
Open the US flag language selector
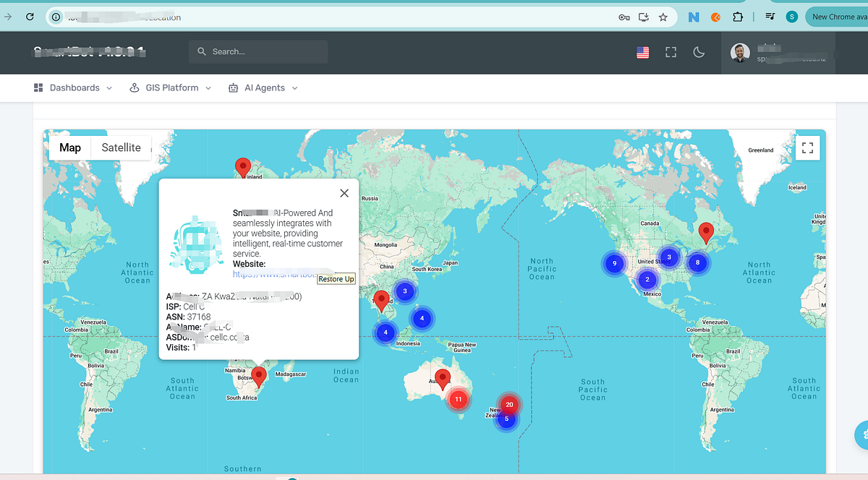tap(642, 52)
